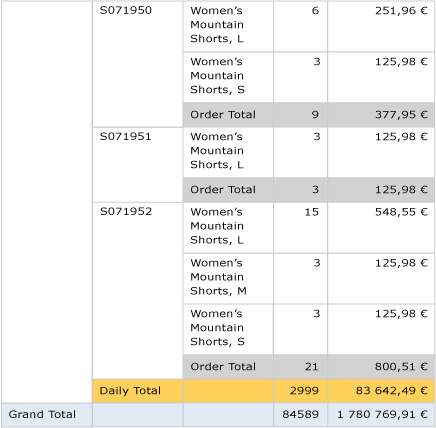Click Women's Mountain Shorts, M product cell

click(x=228, y=279)
